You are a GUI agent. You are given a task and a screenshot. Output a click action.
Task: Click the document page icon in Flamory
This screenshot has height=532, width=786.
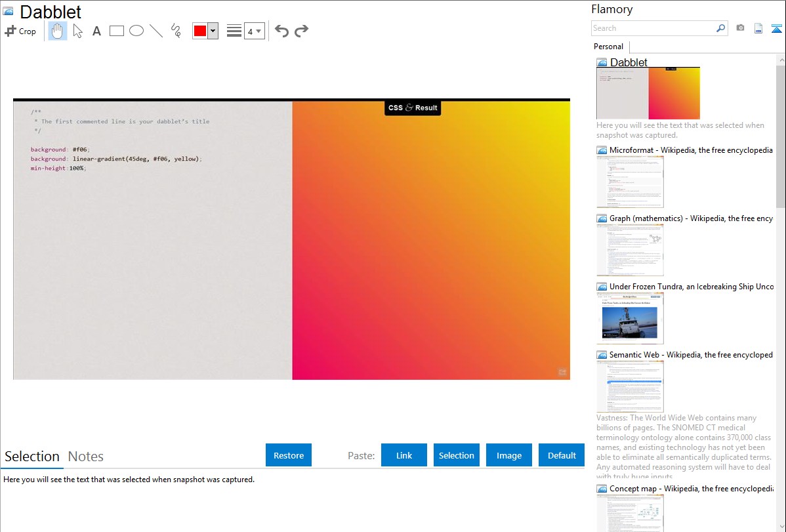tap(758, 29)
